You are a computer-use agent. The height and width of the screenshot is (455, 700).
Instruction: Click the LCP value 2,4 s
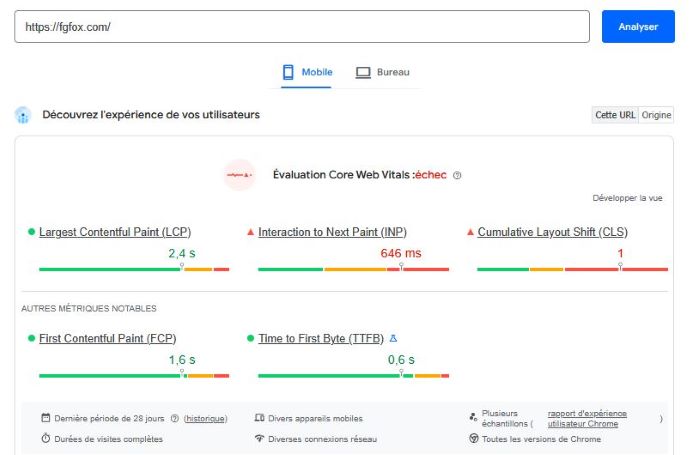(182, 254)
